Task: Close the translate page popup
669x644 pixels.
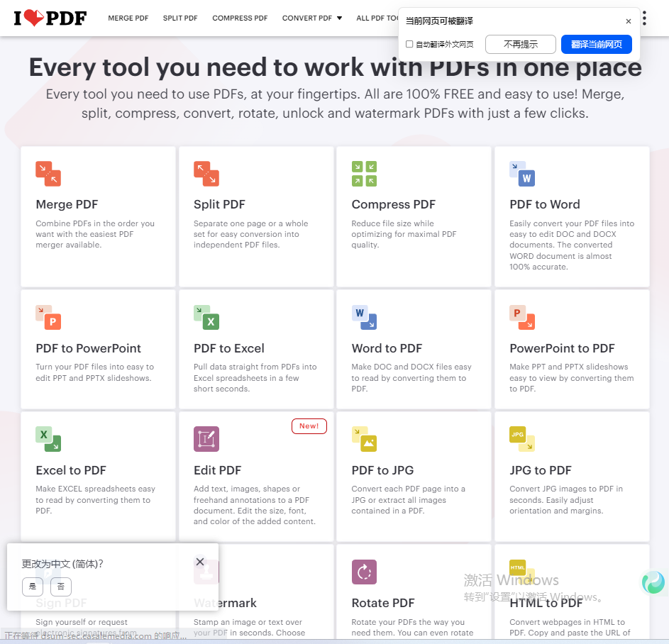Action: click(x=629, y=21)
